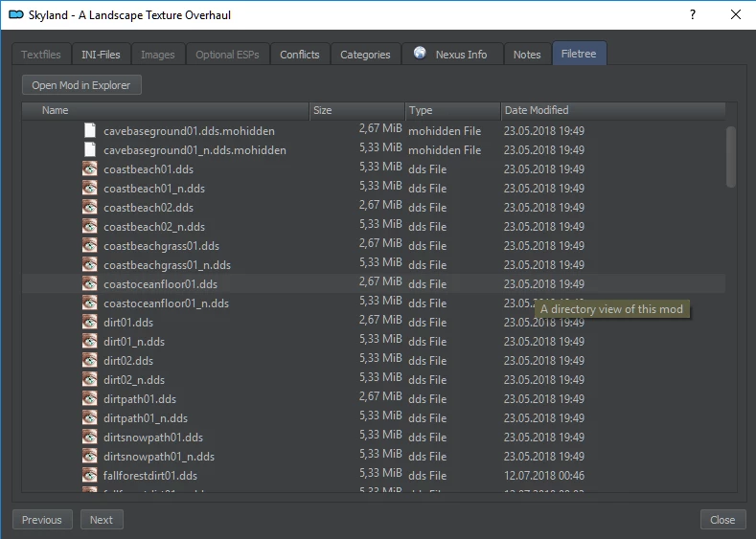
Task: Sort files by the Type column header
Action: point(452,110)
